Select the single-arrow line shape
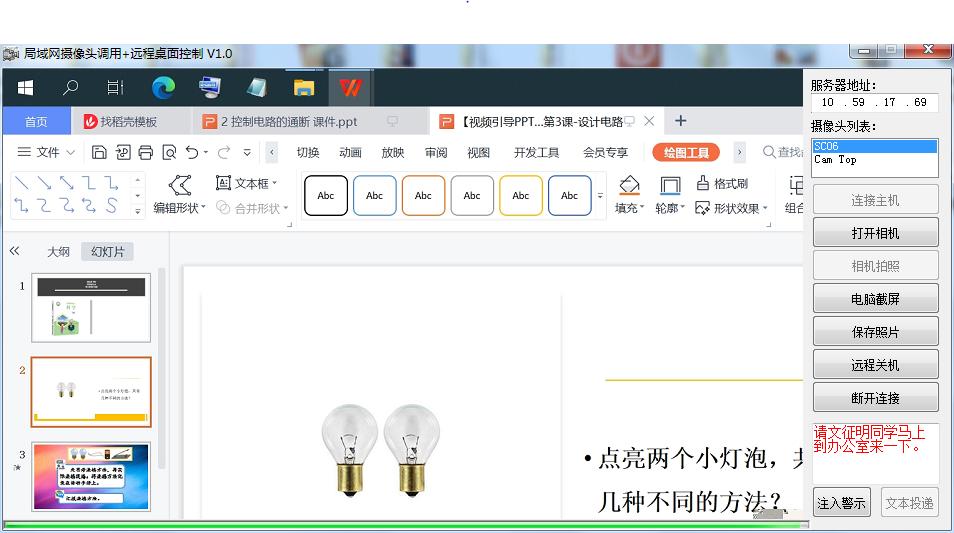This screenshot has width=954, height=533. tap(44, 183)
